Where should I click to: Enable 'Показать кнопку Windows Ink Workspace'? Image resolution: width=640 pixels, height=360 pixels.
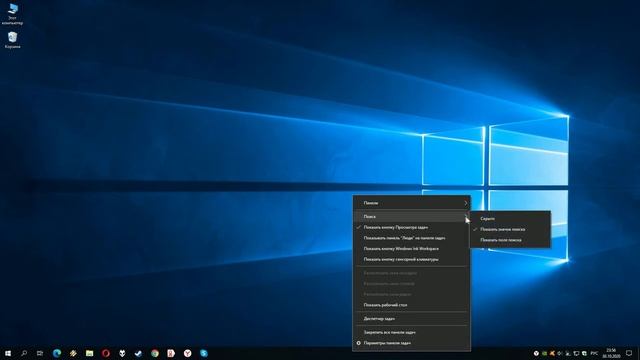(411, 249)
